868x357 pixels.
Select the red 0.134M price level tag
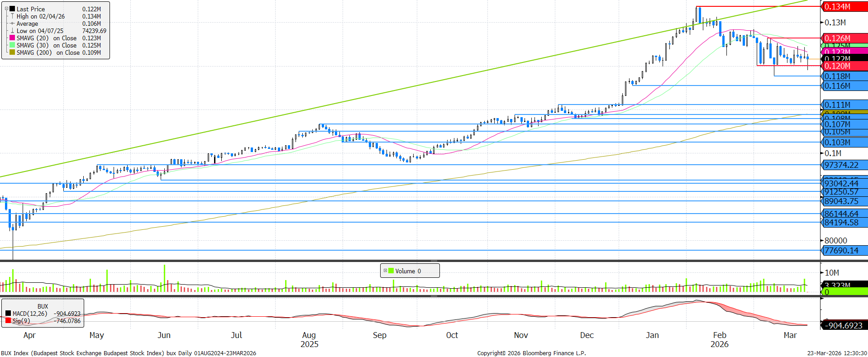(844, 7)
